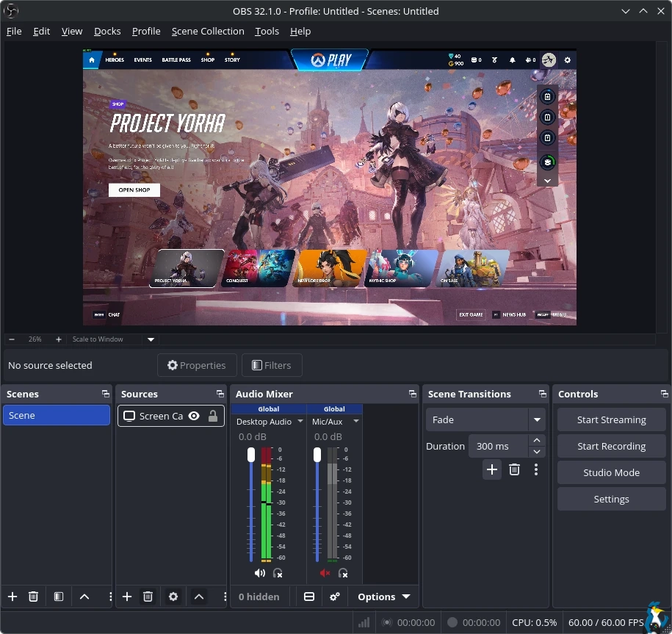Open the Scene Collection menu
This screenshot has width=672, height=634.
tap(208, 32)
